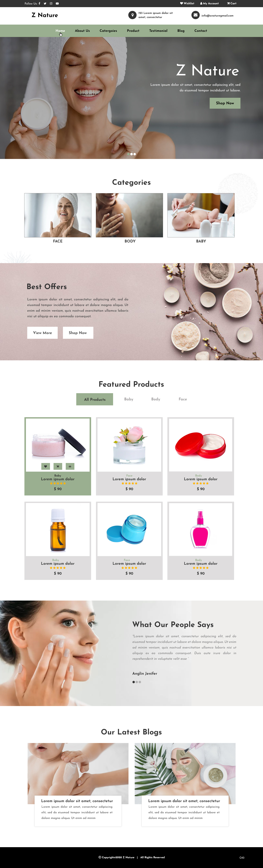263x868 pixels.
Task: Add first product to cart via cart icon
Action: point(58,466)
